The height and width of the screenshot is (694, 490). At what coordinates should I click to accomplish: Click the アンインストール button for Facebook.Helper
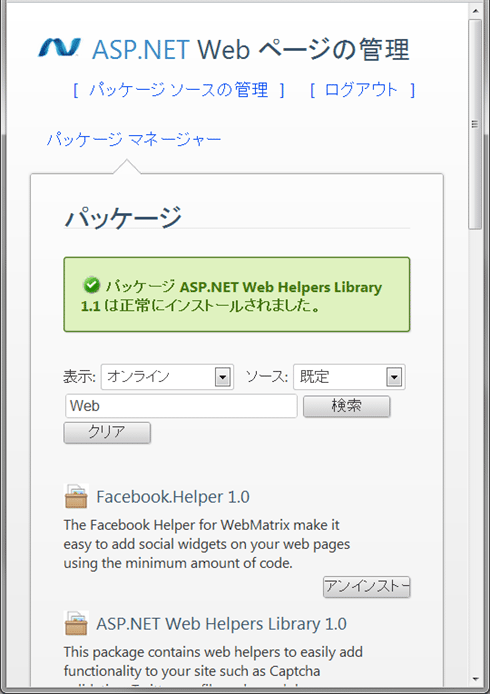367,587
